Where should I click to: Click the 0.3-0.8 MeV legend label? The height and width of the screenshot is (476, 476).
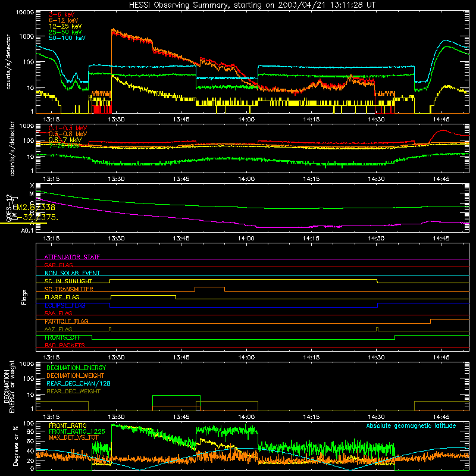tap(68, 134)
